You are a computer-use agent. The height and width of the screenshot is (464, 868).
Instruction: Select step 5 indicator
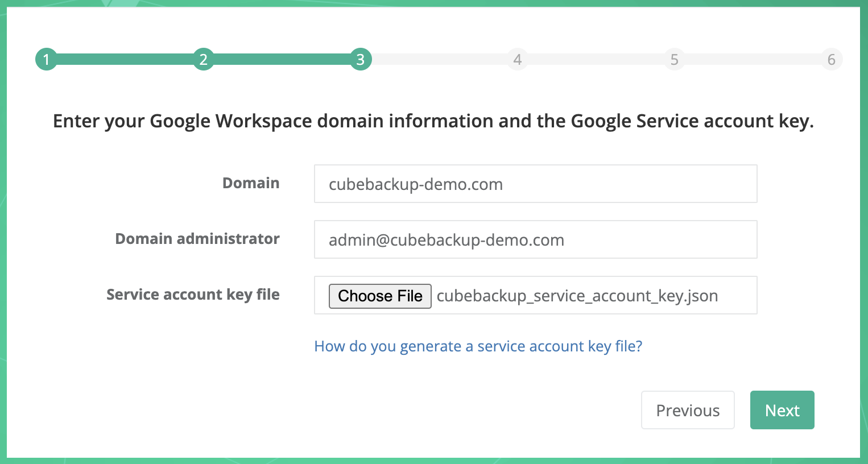(x=674, y=59)
